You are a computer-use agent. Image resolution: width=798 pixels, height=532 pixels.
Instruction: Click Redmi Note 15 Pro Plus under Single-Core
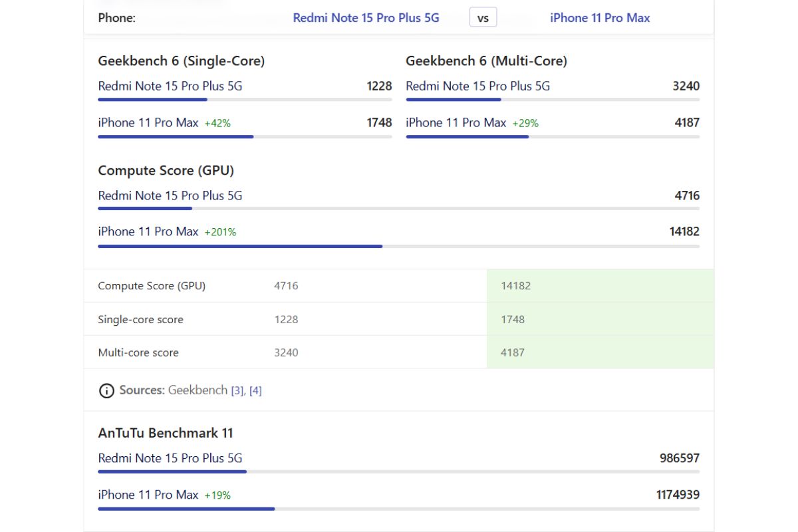(170, 86)
